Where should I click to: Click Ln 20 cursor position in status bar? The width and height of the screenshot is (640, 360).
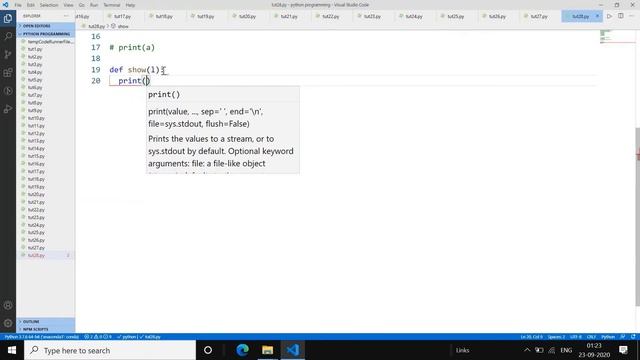[531, 337]
